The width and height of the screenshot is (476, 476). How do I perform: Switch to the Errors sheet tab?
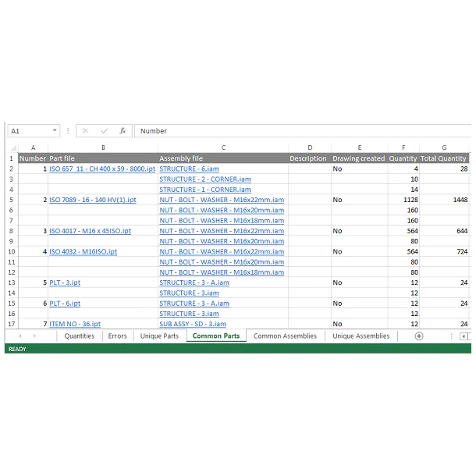(117, 336)
